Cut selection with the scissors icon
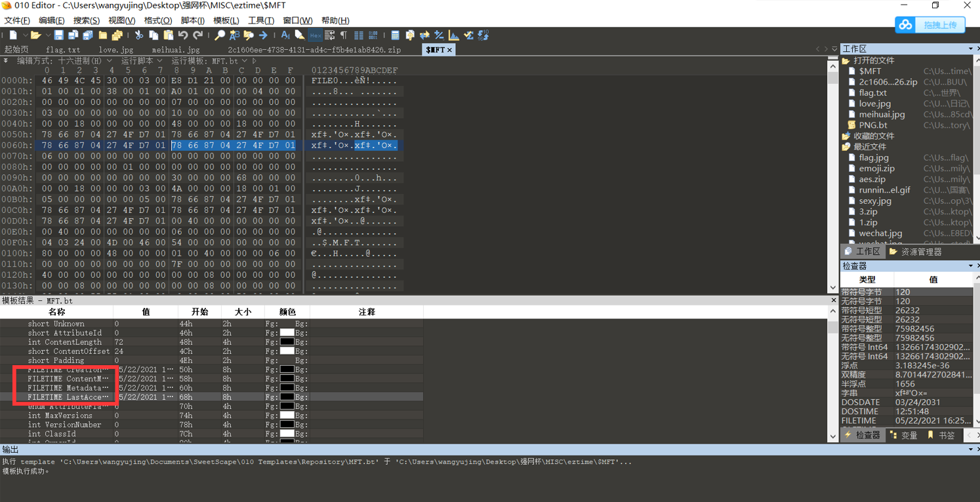980x502 pixels. click(x=138, y=35)
